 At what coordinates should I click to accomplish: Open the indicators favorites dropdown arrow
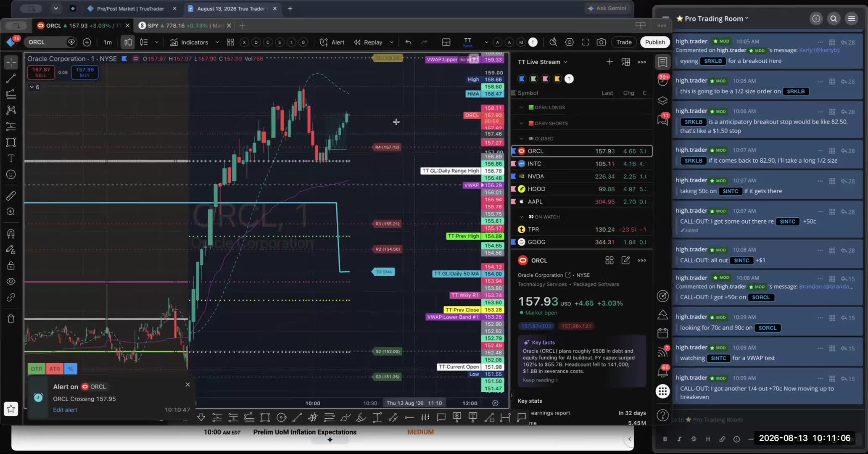pos(217,42)
